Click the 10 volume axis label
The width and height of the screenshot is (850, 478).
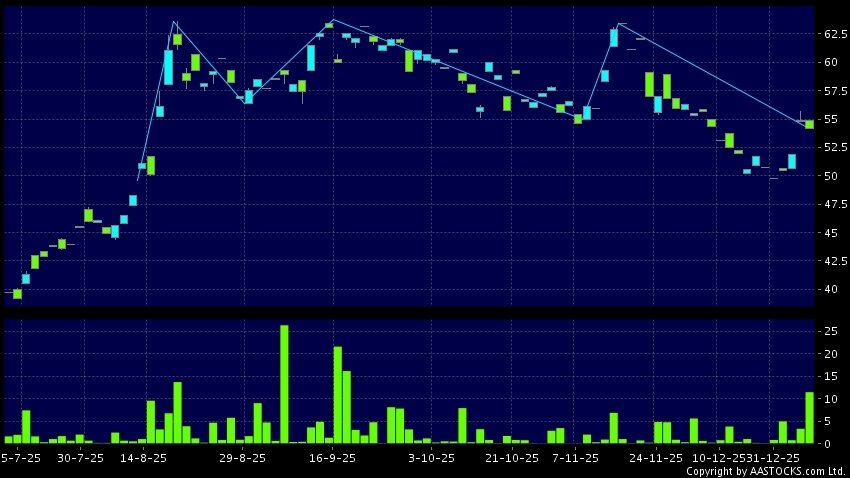829,399
